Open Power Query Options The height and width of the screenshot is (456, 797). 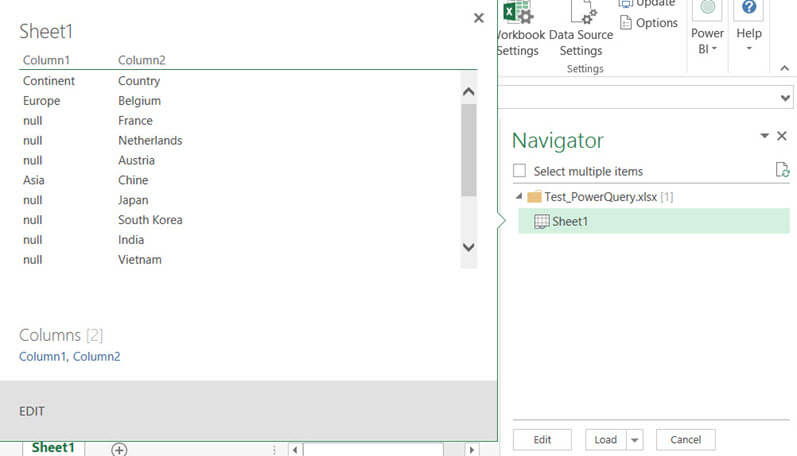[649, 23]
